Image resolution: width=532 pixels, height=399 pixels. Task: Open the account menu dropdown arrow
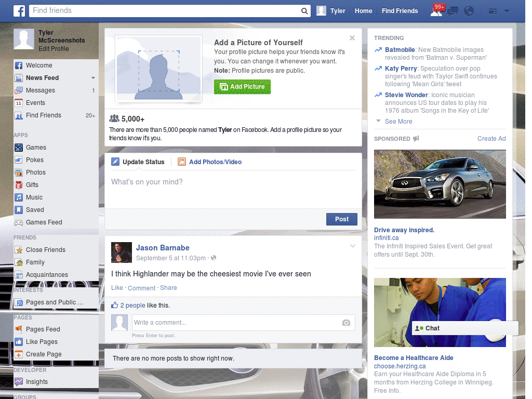click(507, 11)
